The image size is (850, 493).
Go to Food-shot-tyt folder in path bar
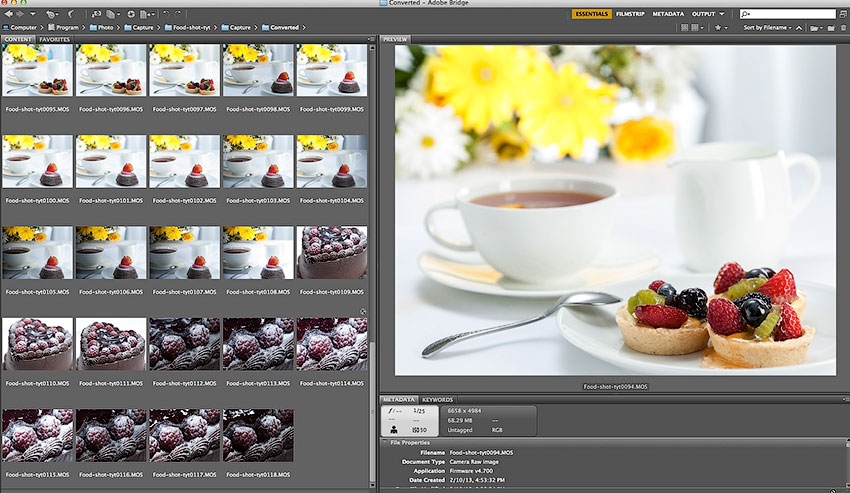[x=188, y=27]
